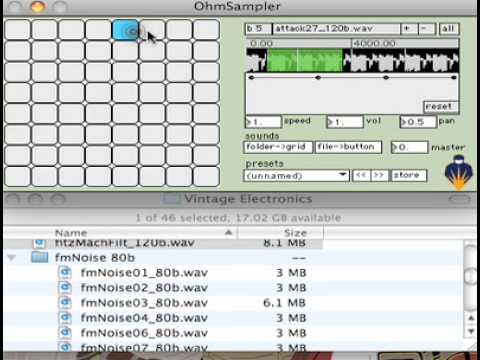Click the active blue sampler pad
480x360 pixels.
126,30
